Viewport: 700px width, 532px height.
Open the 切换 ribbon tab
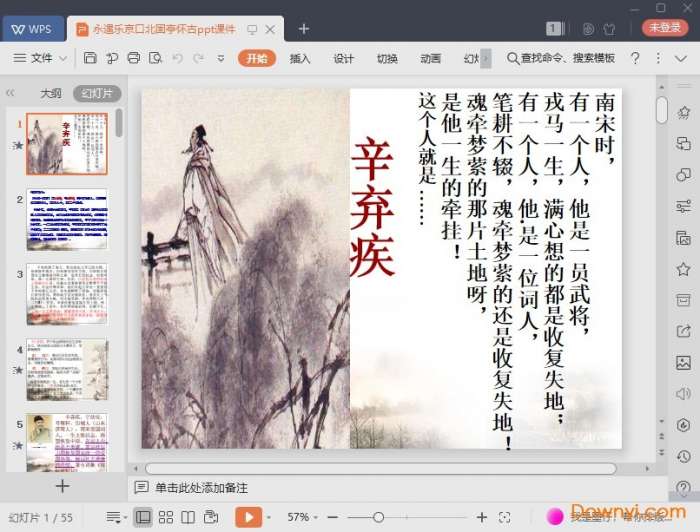click(387, 58)
